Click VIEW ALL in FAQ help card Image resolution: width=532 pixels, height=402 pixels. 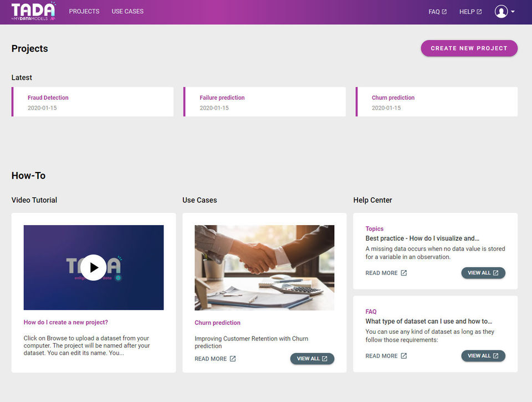pyautogui.click(x=483, y=355)
